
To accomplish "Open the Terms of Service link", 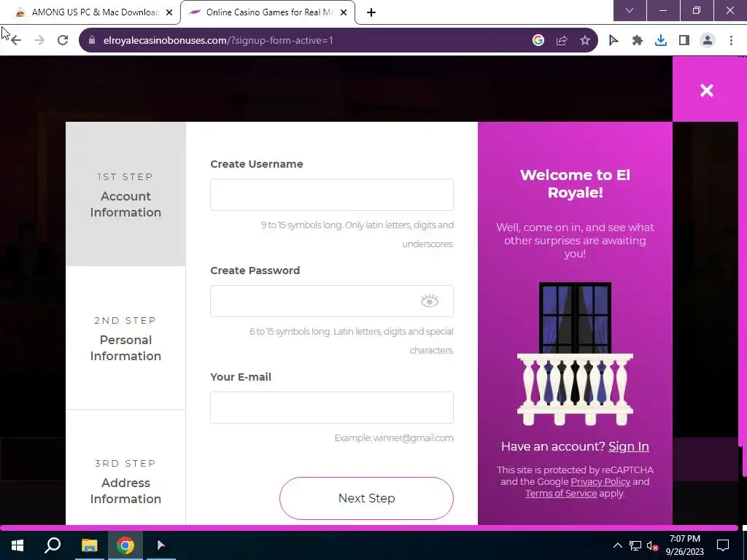I will 561,494.
